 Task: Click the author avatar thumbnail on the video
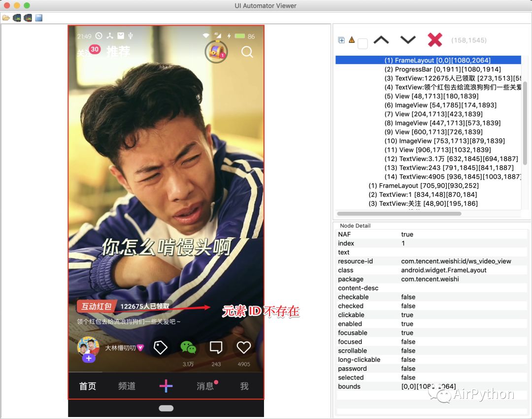[88, 347]
